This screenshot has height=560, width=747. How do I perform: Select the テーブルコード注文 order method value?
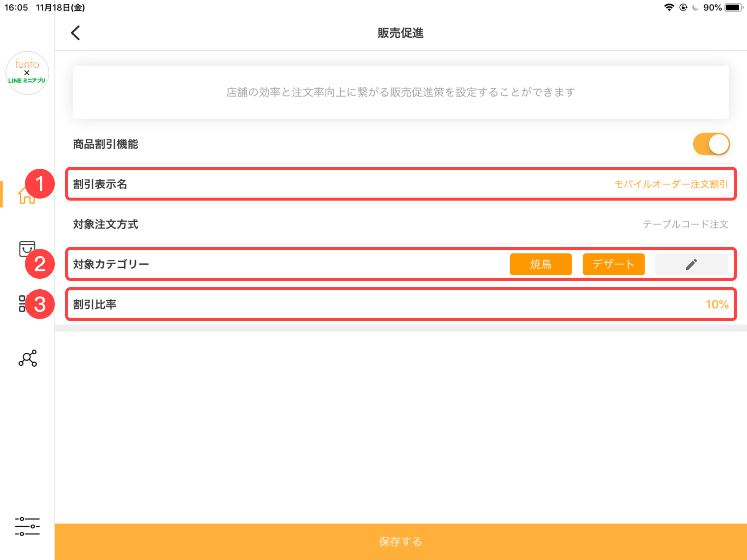686,224
